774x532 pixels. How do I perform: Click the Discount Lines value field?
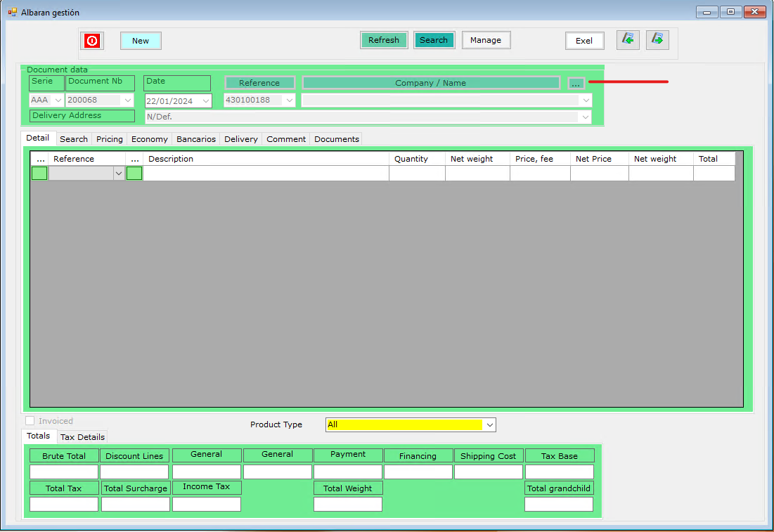click(x=134, y=472)
